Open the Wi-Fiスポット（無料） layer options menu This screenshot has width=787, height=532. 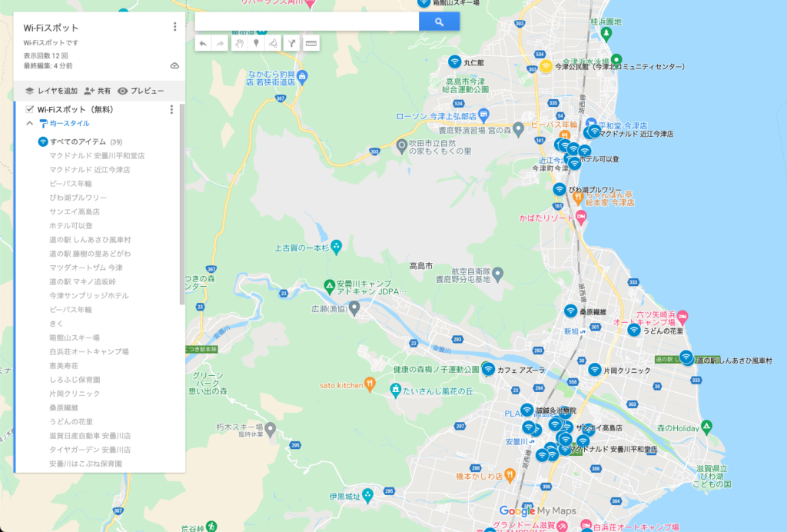171,109
